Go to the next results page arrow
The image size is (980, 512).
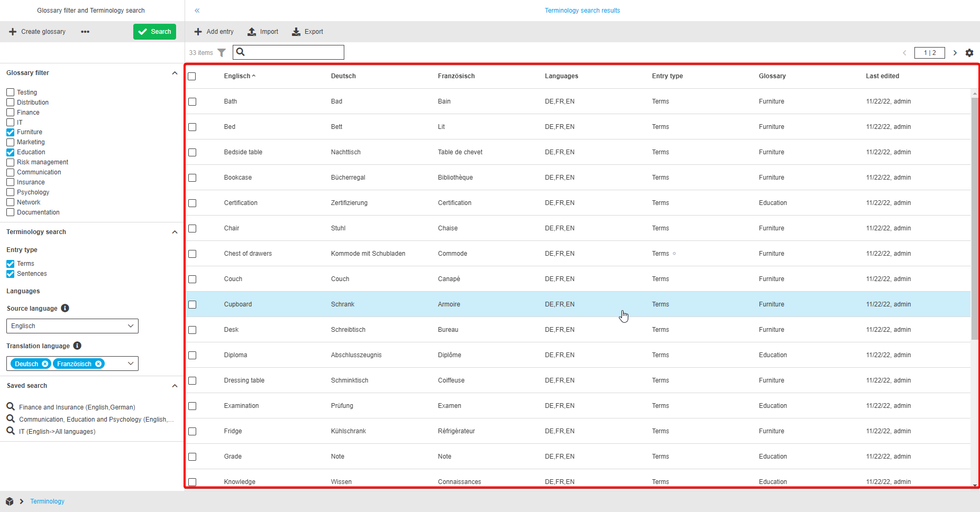coord(955,53)
